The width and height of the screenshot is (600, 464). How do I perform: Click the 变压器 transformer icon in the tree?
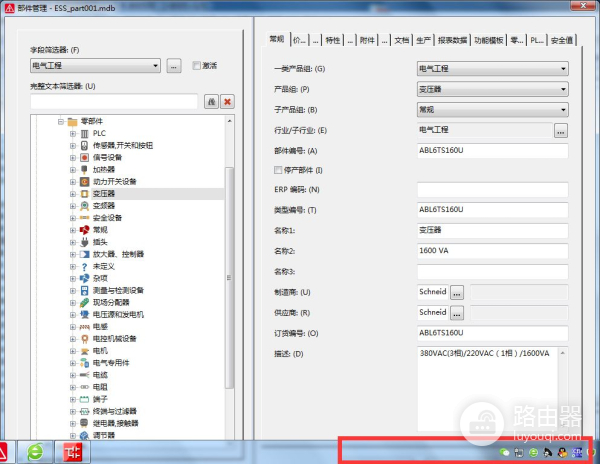coord(85,194)
